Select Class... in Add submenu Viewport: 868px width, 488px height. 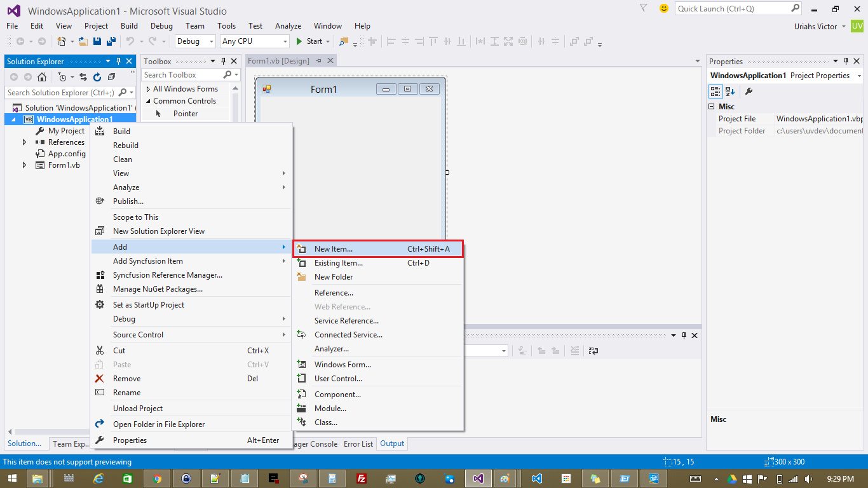pos(378,423)
